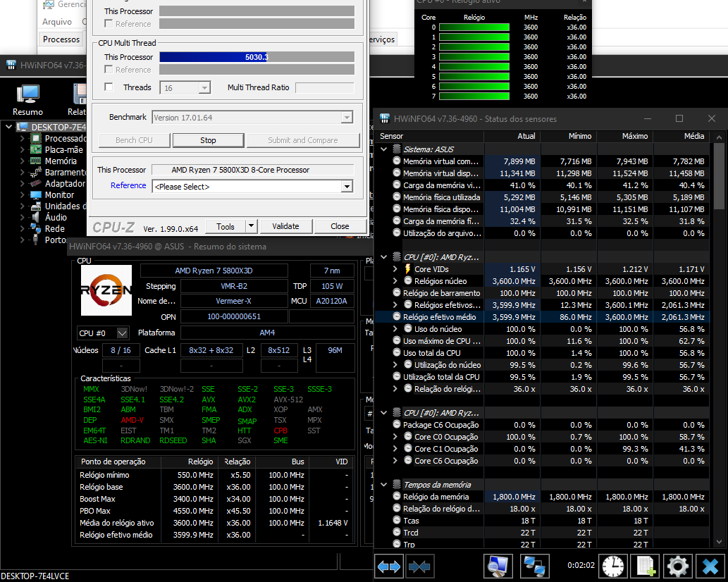Click the Adaptador video card icon in the tree

pyautogui.click(x=36, y=183)
